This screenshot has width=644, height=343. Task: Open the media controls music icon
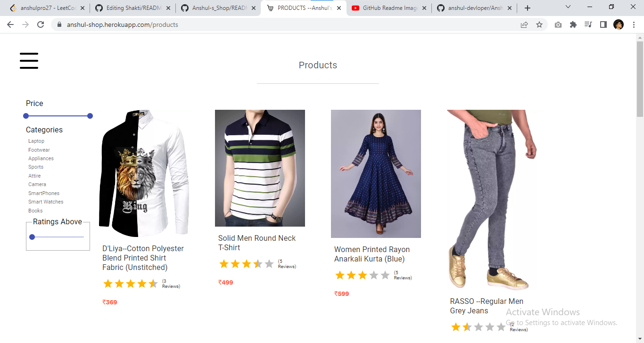(x=588, y=24)
